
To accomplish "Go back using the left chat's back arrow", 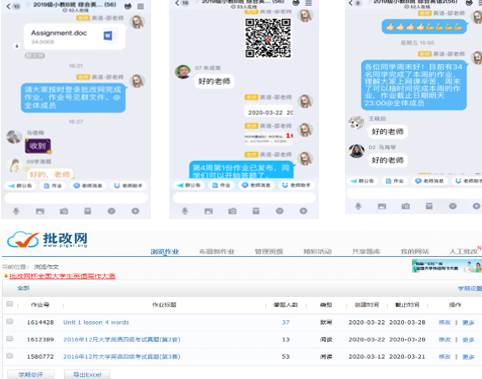I will coord(9,6).
